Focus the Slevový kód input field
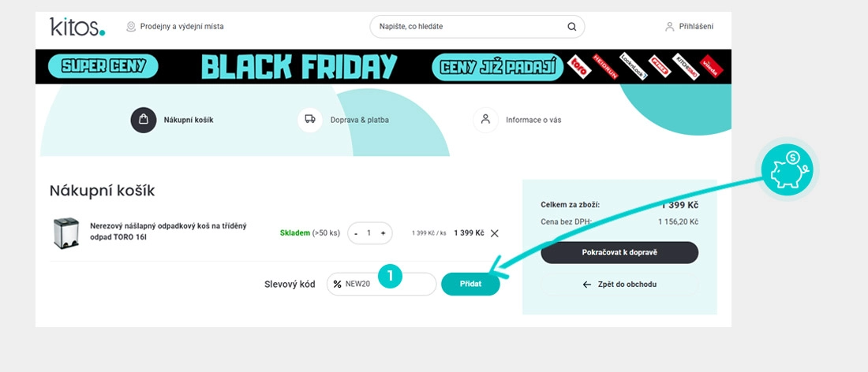This screenshot has width=868, height=372. (381, 284)
